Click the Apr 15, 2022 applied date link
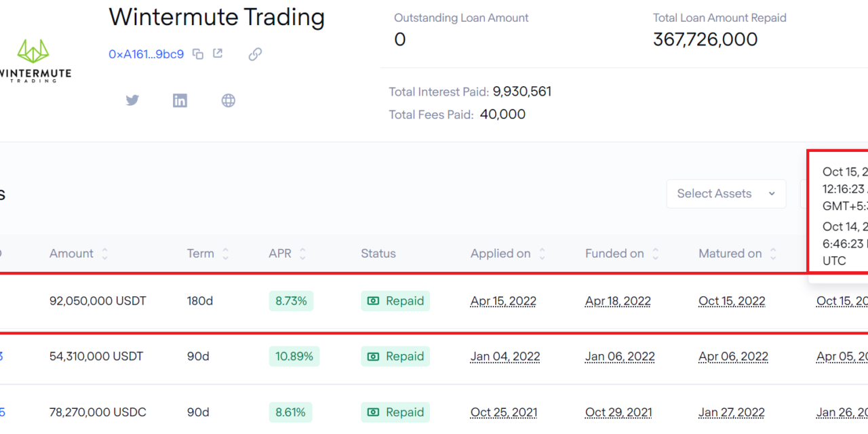 pyautogui.click(x=503, y=300)
